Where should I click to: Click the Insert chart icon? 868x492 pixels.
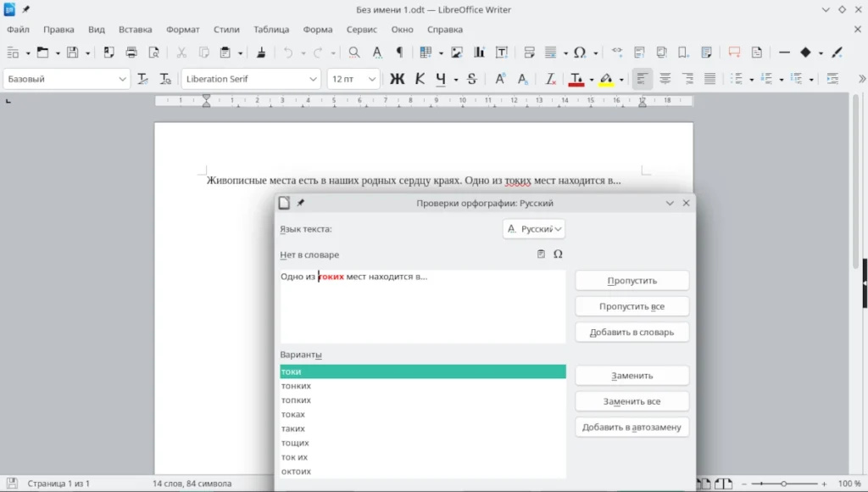click(479, 53)
